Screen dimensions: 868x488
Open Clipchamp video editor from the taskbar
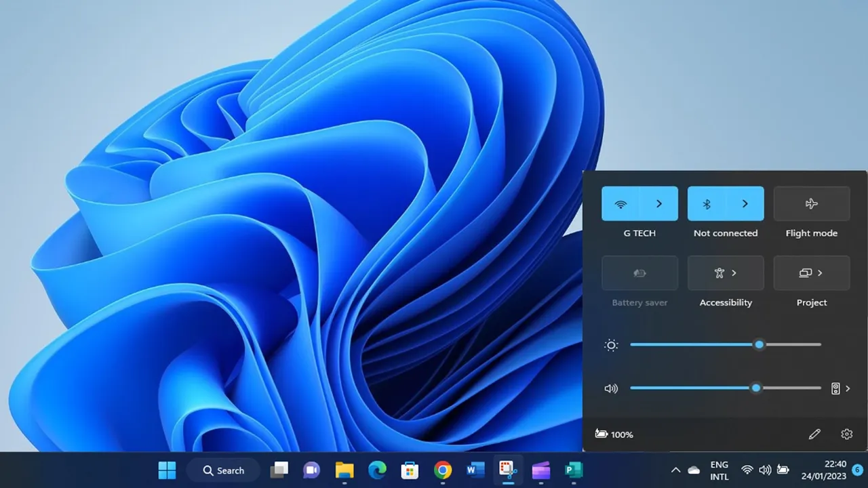point(540,470)
